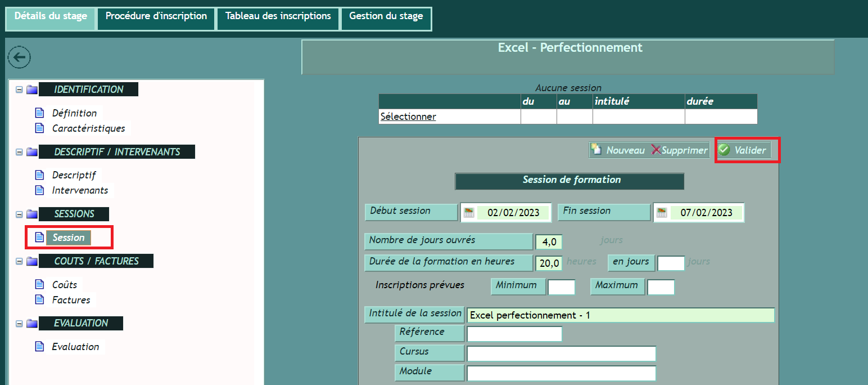Image resolution: width=868 pixels, height=385 pixels.
Task: Open Intervenants in the sidebar tree
Action: 80,190
